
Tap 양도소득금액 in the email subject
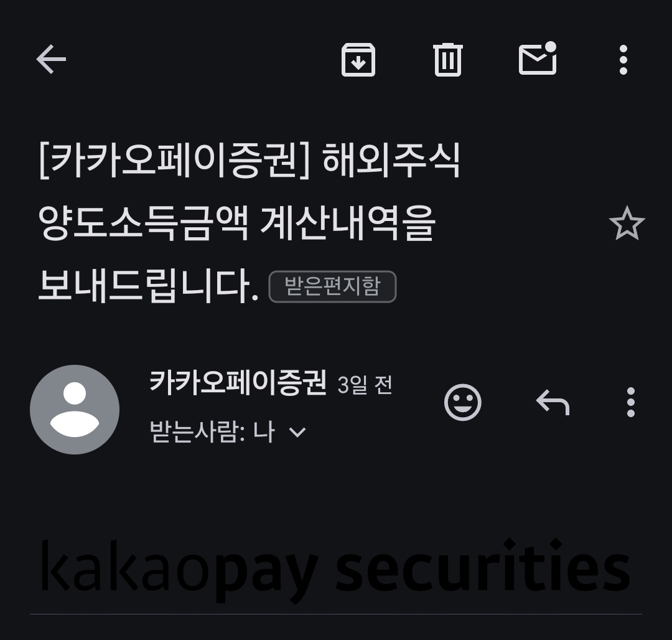[x=144, y=223]
